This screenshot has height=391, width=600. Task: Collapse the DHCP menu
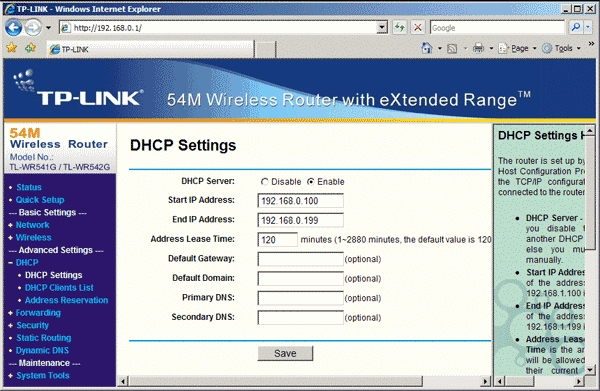(27, 263)
